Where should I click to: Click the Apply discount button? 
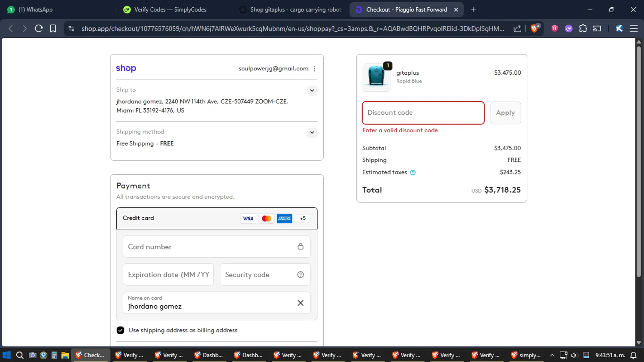click(x=505, y=113)
